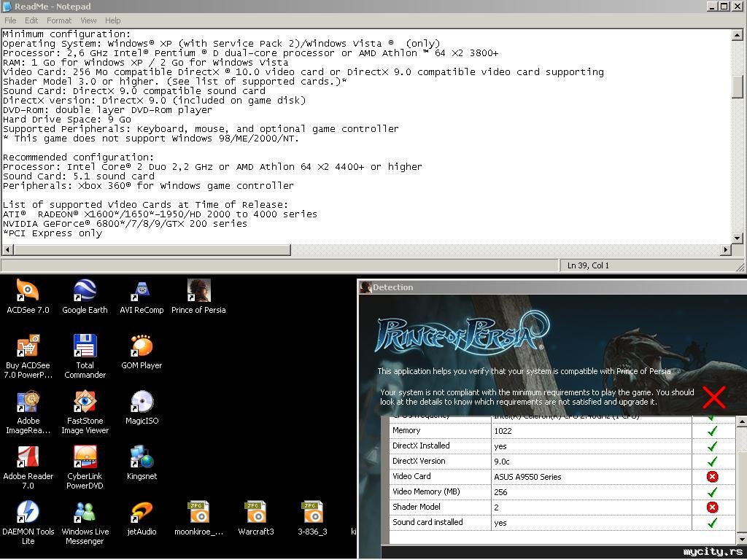Click the green checkmark for DirectX Version

[712, 462]
